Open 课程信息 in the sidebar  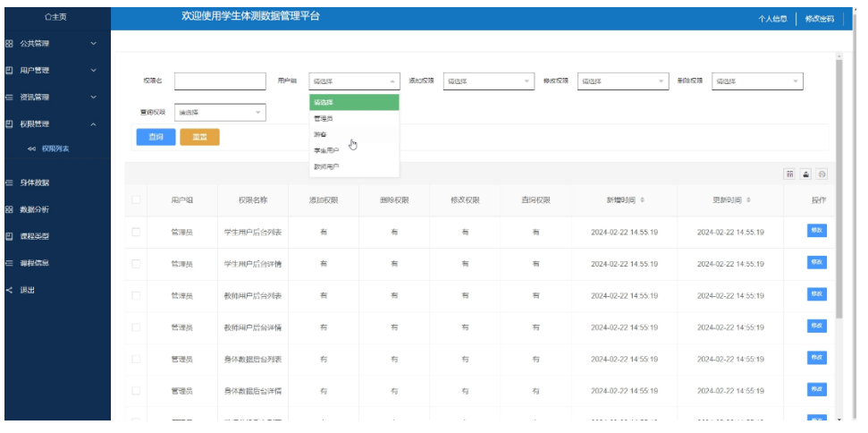click(34, 263)
